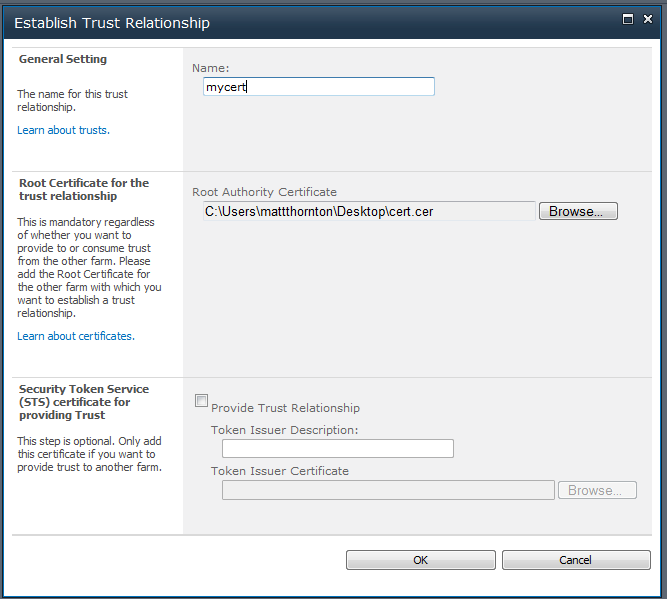Screen dimensions: 667x599
Task: Click the General Setting section heading
Action: (x=63, y=59)
